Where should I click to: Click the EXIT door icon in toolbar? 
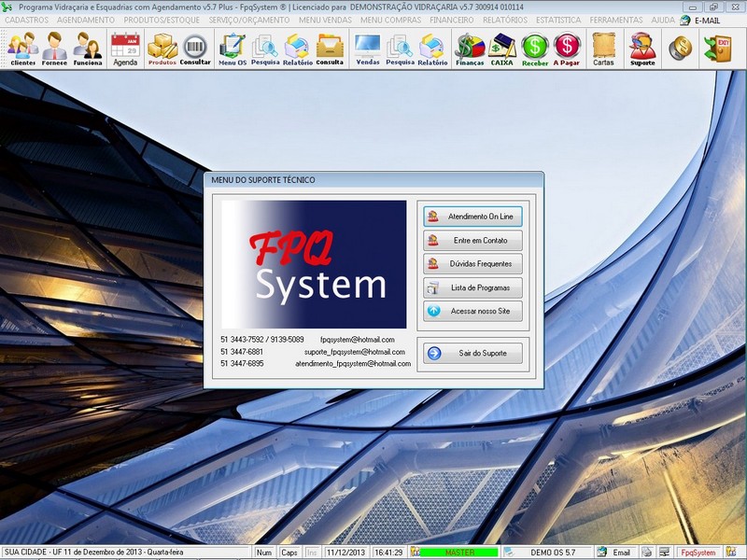(720, 48)
